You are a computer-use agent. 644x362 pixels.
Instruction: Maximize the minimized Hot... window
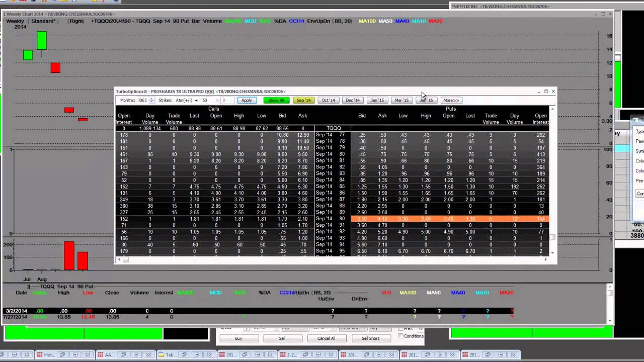click(75, 354)
